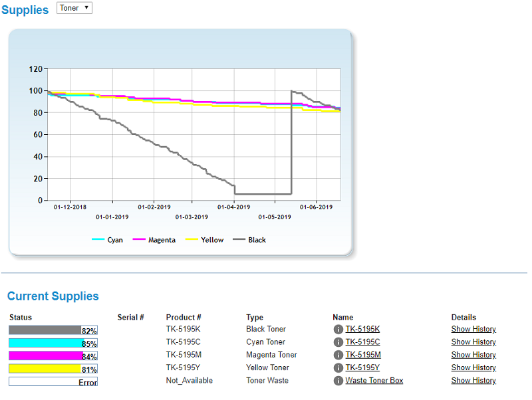Click the 60 y-axis label
The width and height of the screenshot is (532, 400).
[38, 135]
